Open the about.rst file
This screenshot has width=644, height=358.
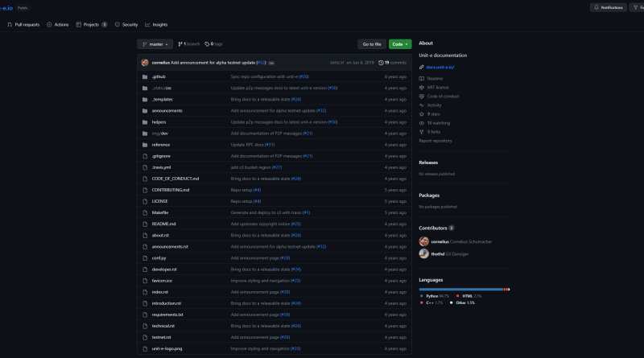point(160,236)
